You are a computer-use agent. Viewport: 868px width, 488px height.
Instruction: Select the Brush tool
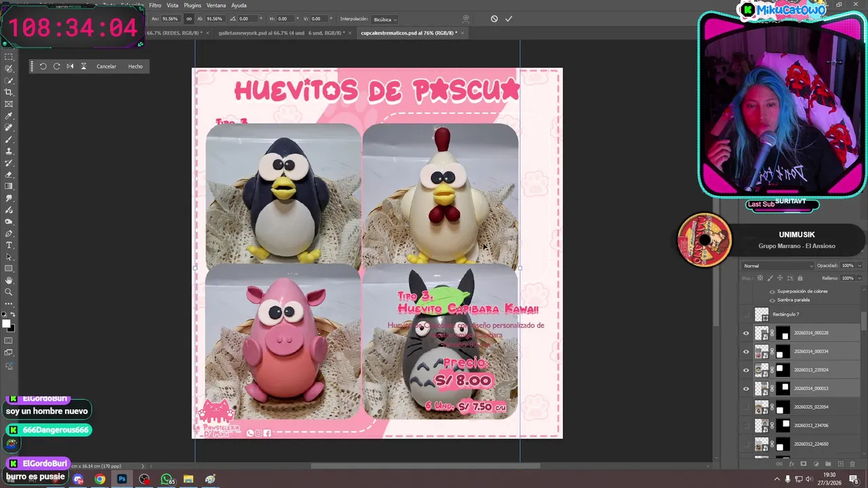pos(9,139)
